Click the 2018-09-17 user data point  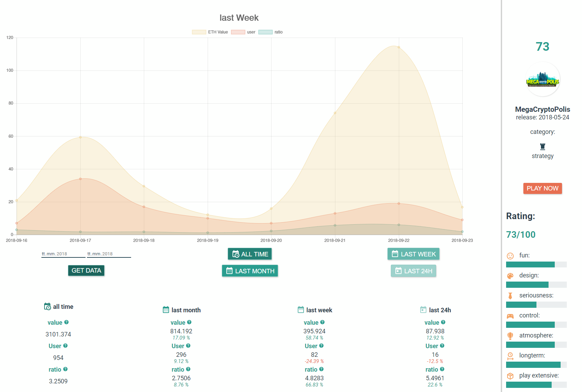[x=80, y=179]
